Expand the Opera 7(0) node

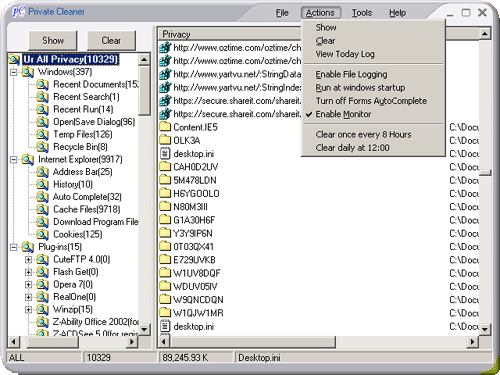pyautogui.click(x=29, y=285)
